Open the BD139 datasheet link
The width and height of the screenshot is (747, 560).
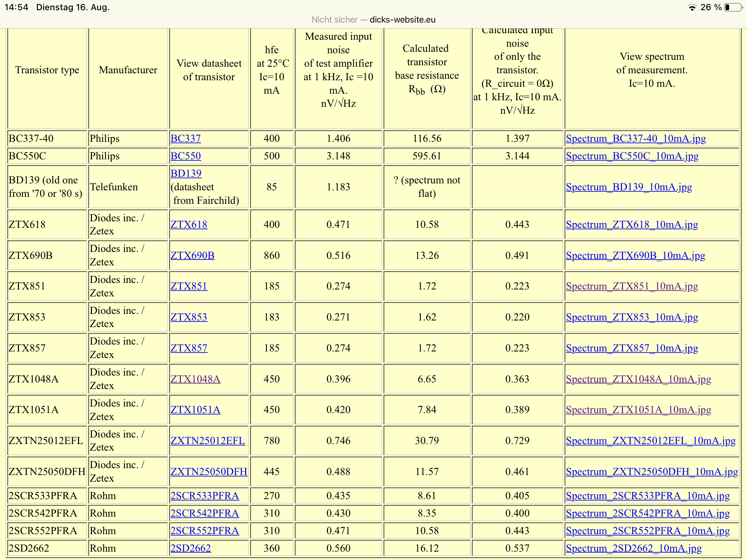186,174
